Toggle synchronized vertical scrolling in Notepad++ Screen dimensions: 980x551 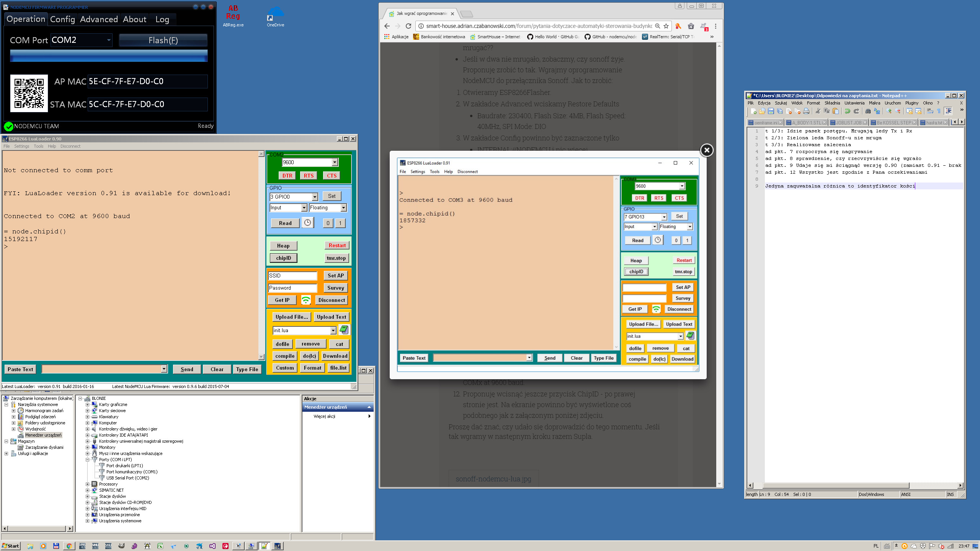(x=909, y=111)
